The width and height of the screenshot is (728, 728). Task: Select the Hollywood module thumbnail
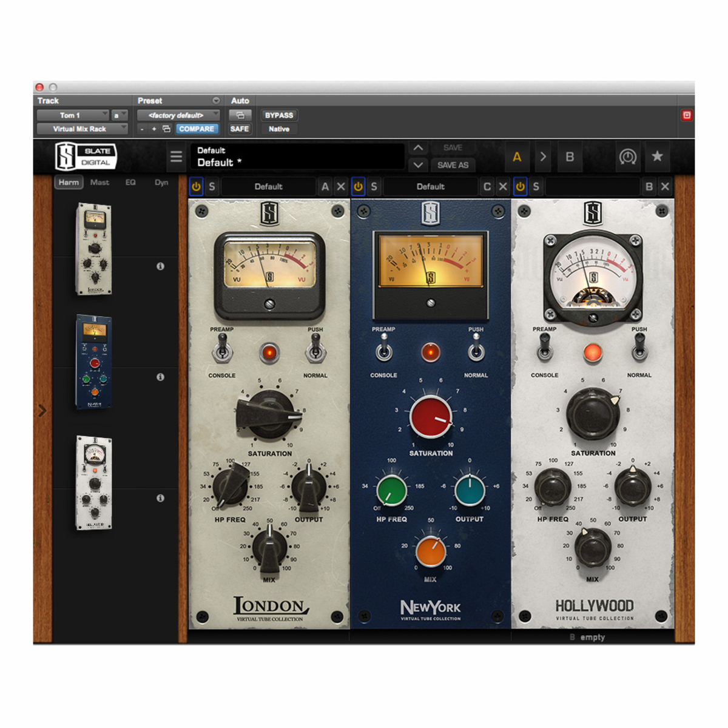[x=94, y=483]
